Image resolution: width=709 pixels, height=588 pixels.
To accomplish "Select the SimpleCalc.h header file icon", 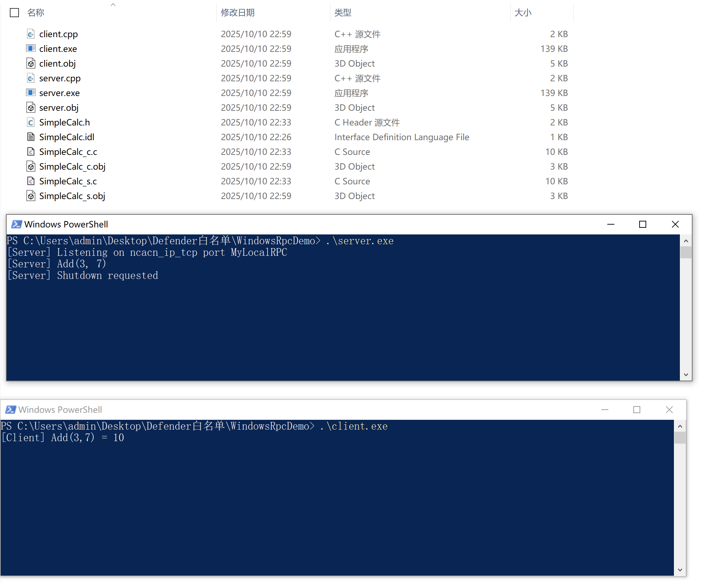I will 31,122.
